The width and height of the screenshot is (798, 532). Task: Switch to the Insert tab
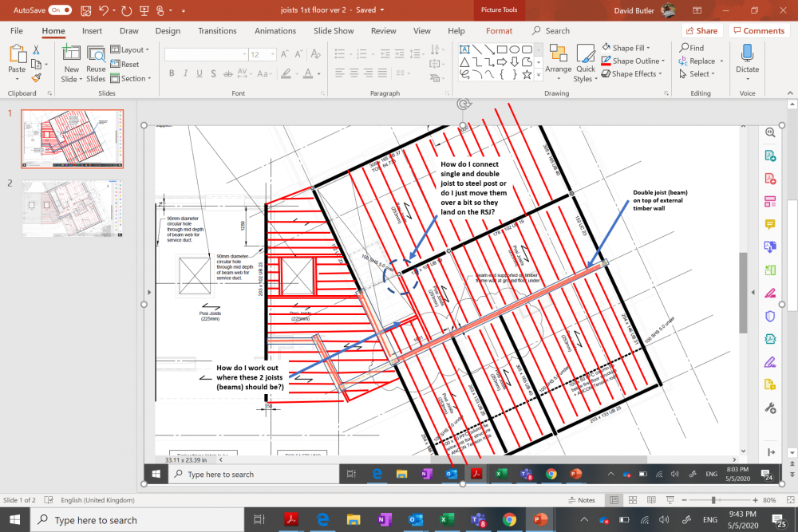click(92, 30)
